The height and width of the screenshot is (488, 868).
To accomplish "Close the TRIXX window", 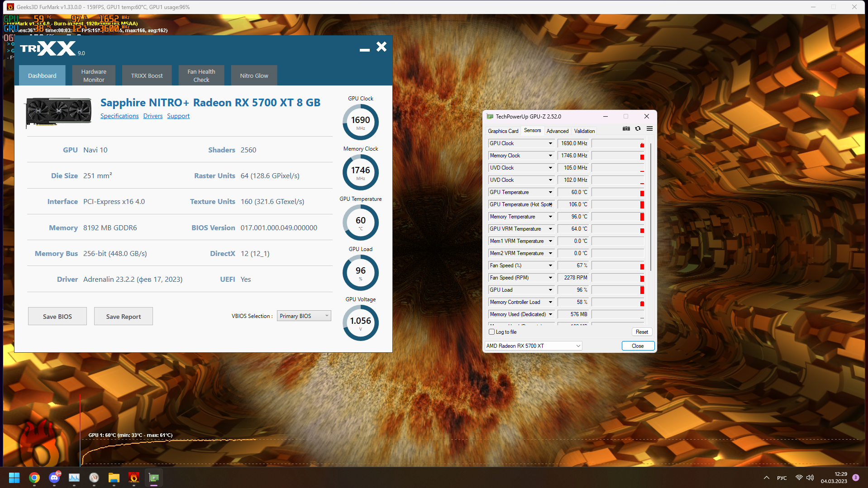I will pyautogui.click(x=382, y=47).
